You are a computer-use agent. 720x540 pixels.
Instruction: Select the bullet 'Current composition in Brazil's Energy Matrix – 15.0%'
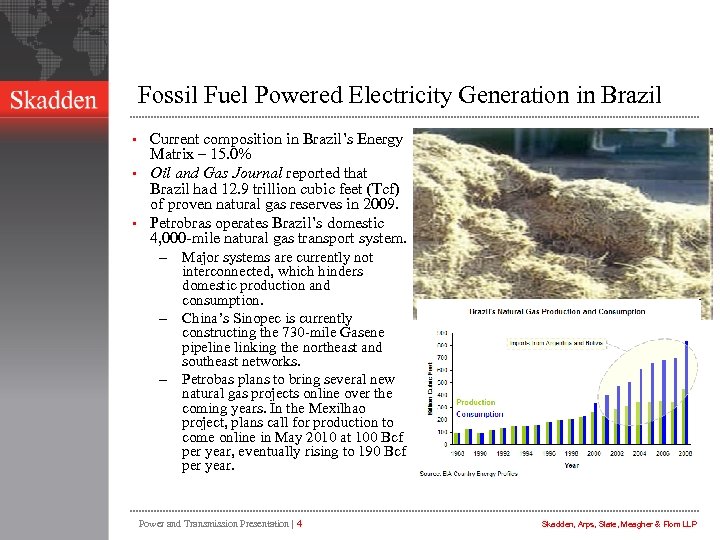tap(276, 146)
